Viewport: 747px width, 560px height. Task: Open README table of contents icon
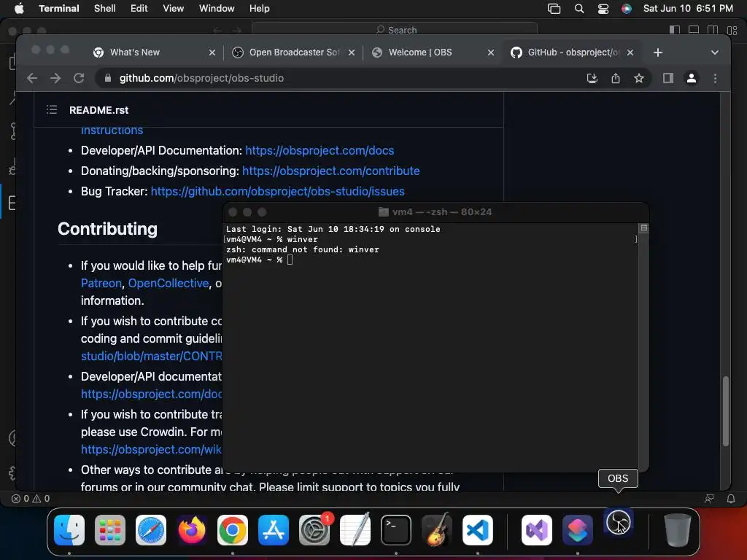52,110
